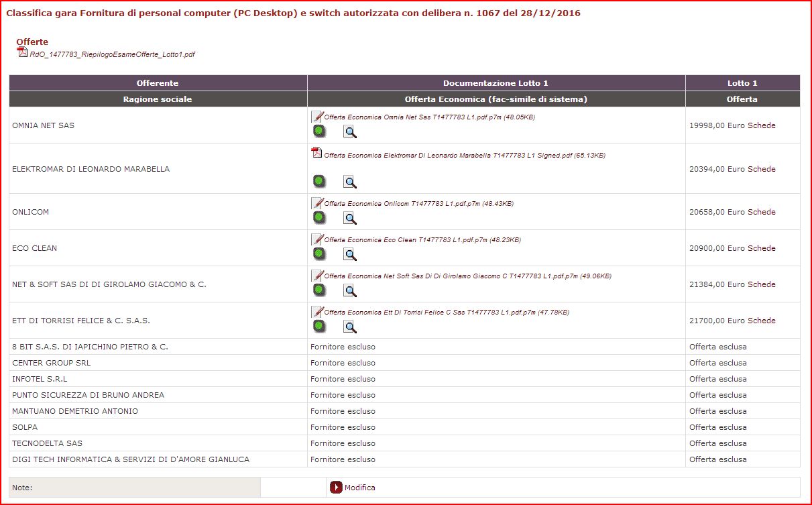
Task: Click offer value 19998,00 Euro Schede
Action: [732, 125]
